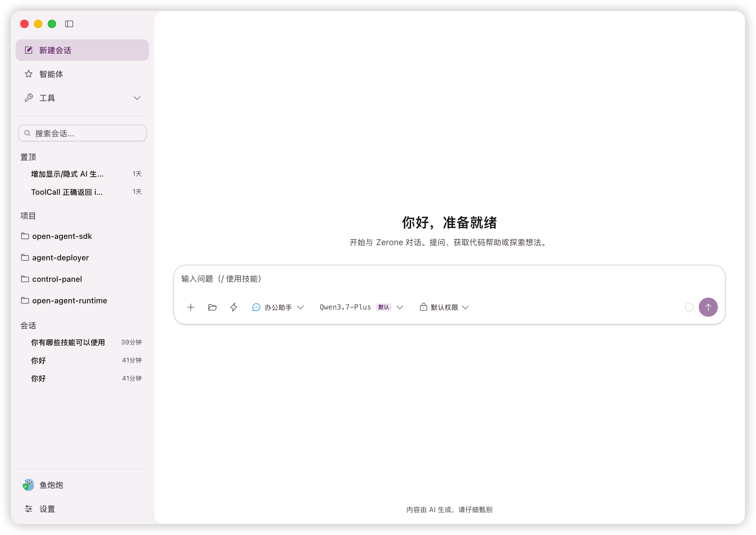Click the 内容由 AI 生成 disclaimer text
This screenshot has width=756, height=535.
point(450,510)
